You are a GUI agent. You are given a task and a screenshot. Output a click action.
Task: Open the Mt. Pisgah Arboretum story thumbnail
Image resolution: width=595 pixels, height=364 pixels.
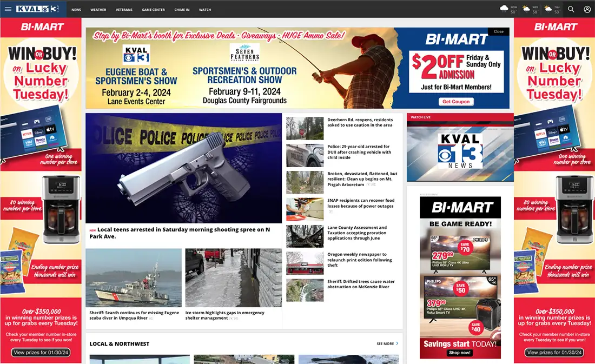point(305,182)
